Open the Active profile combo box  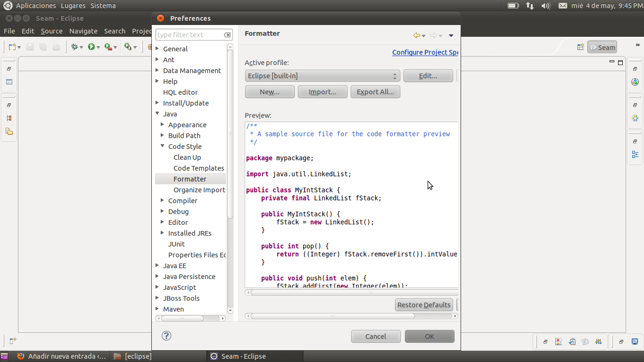point(322,76)
